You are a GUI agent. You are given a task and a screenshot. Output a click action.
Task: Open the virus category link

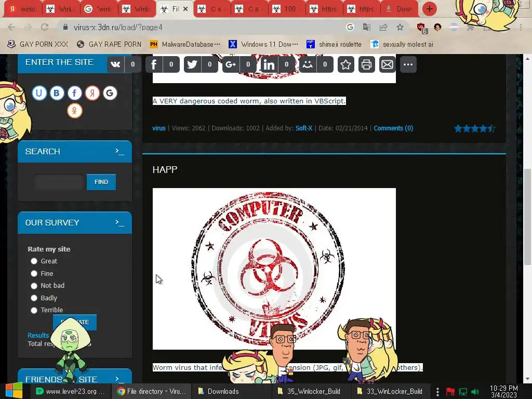159,128
